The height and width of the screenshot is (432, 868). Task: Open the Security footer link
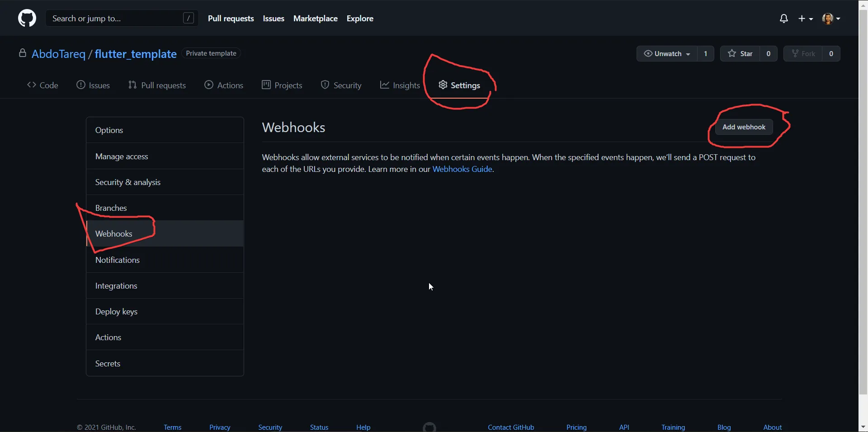tap(270, 427)
